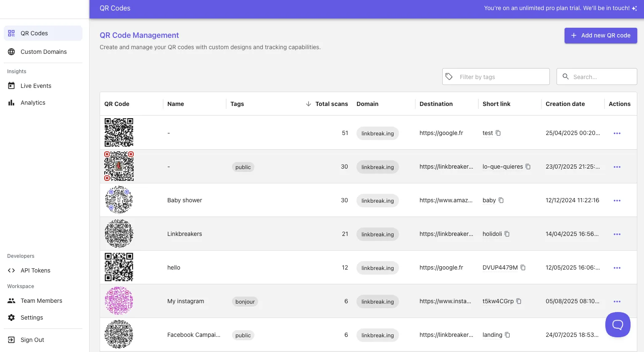Image resolution: width=644 pixels, height=352 pixels.
Task: Click the Settings gear icon
Action: point(11,318)
